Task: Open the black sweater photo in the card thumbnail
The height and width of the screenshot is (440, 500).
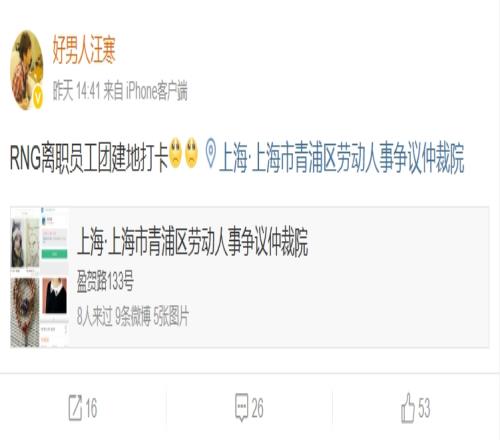Action: point(55,296)
